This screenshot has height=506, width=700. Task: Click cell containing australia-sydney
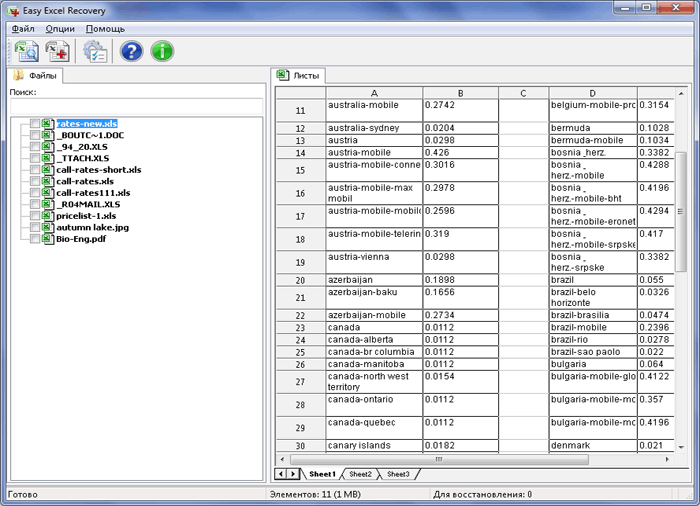pyautogui.click(x=374, y=128)
